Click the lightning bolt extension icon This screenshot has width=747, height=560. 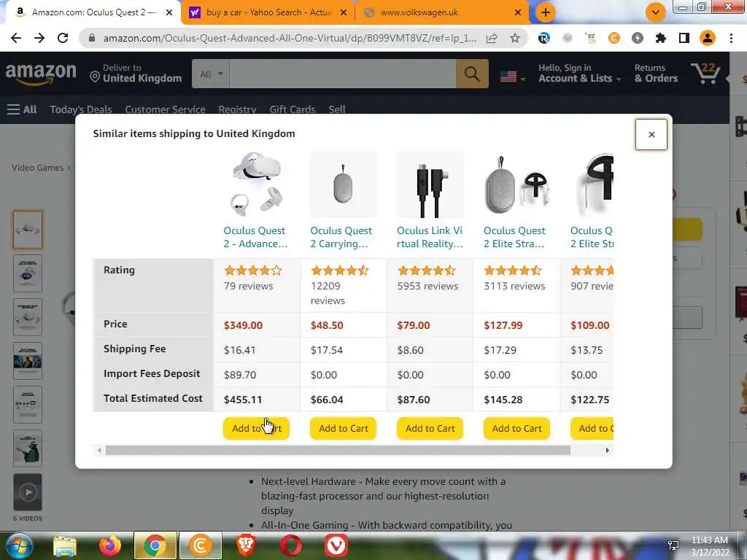638,38
